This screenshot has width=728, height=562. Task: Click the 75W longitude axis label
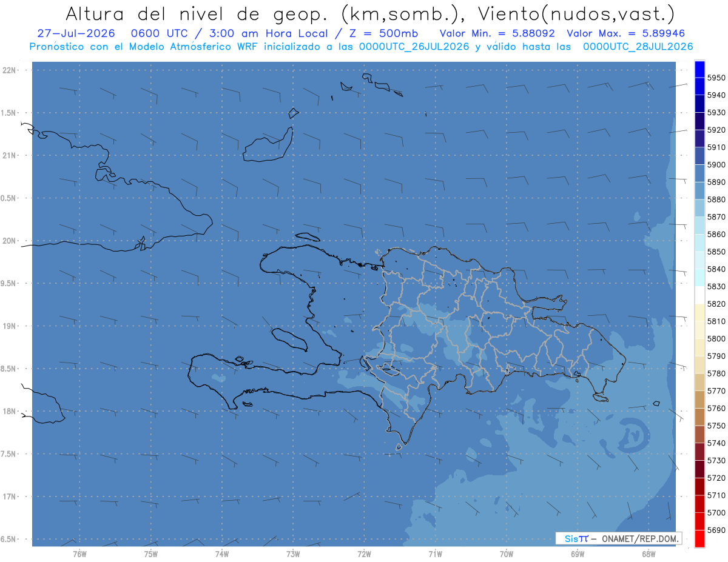150,554
